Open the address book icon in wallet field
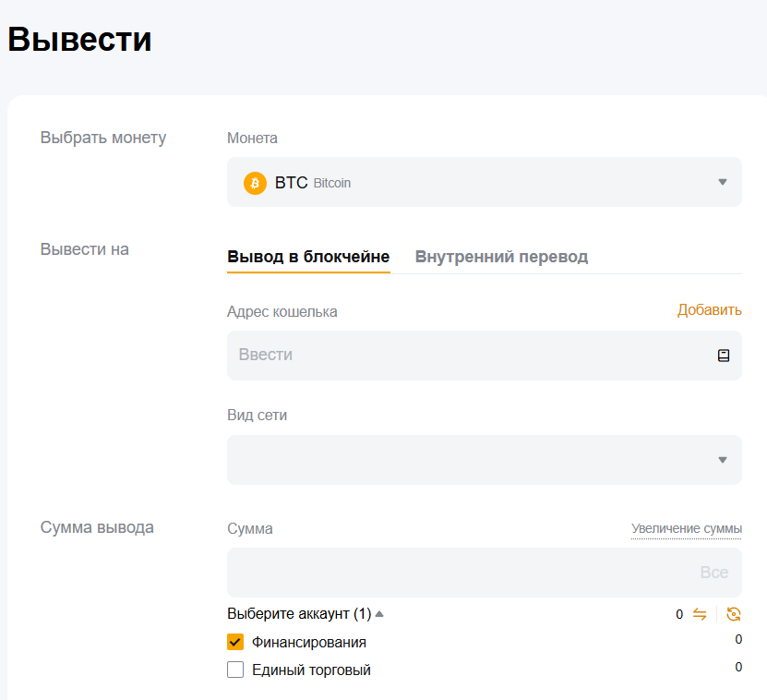The height and width of the screenshot is (700, 767). tap(724, 356)
